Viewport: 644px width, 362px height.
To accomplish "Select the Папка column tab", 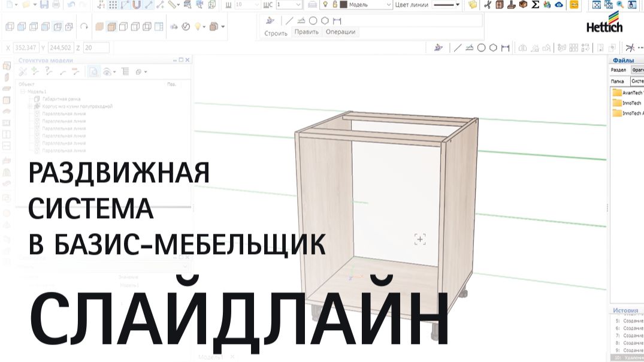I will pyautogui.click(x=617, y=82).
